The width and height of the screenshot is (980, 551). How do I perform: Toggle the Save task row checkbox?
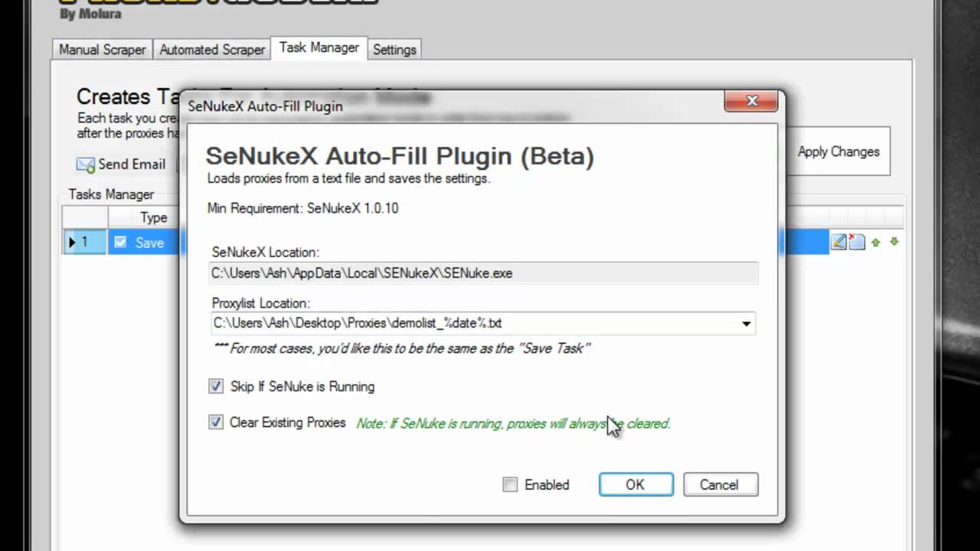click(120, 243)
